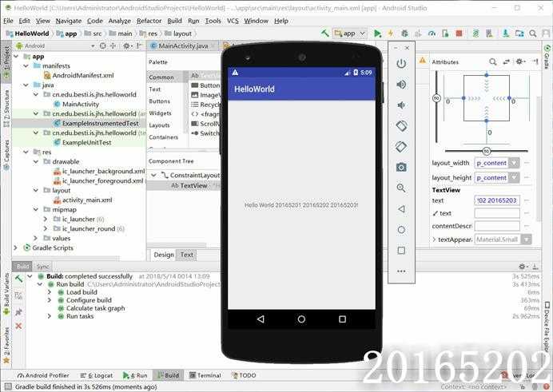Take emulator screenshot with camera icon
The height and width of the screenshot is (392, 553).
pos(401,168)
